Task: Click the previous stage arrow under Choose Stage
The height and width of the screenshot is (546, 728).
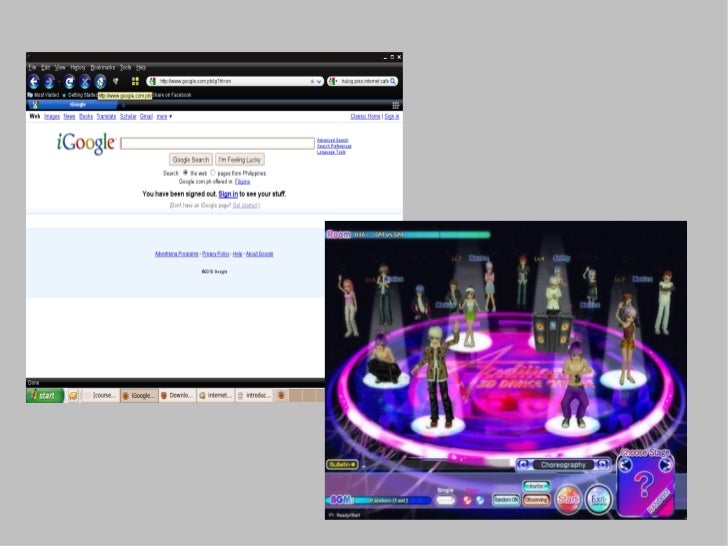Action: (x=625, y=465)
